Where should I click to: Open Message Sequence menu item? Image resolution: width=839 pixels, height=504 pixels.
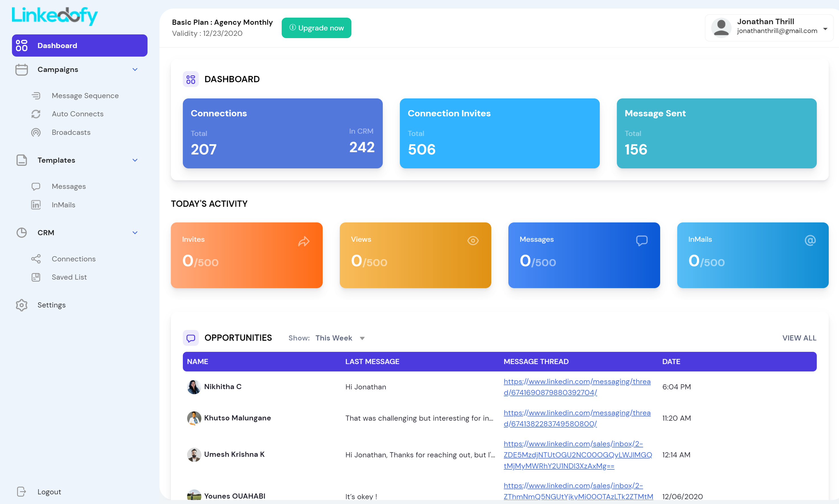[85, 96]
